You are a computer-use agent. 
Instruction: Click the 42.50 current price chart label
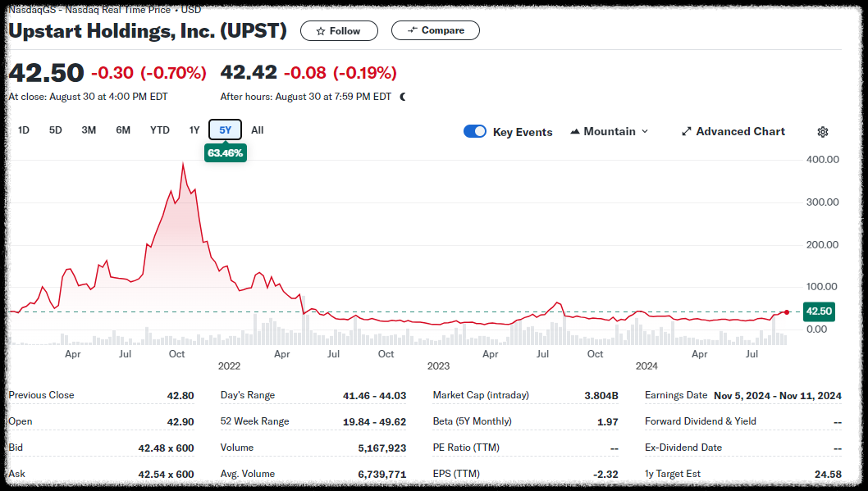coord(819,311)
